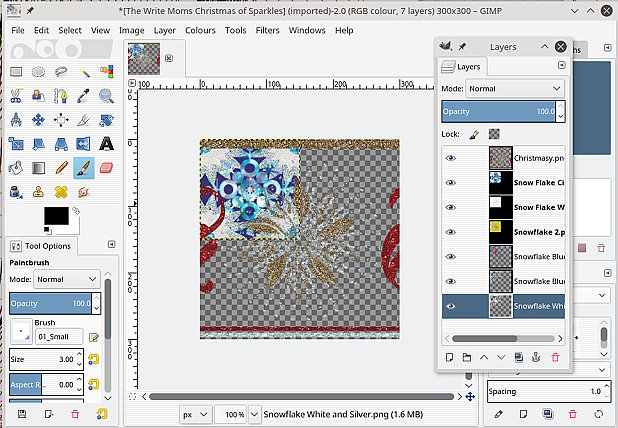This screenshot has width=618, height=428.
Task: Click the image tab thumbnail
Action: pos(144,59)
